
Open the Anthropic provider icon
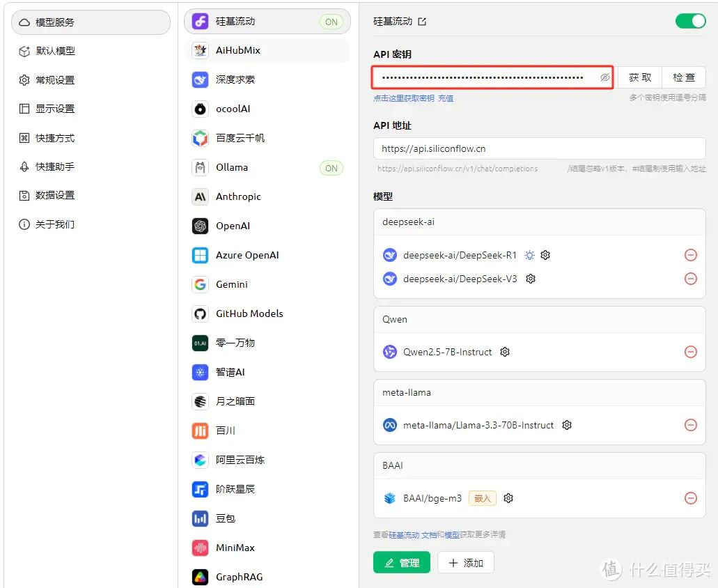coord(200,197)
